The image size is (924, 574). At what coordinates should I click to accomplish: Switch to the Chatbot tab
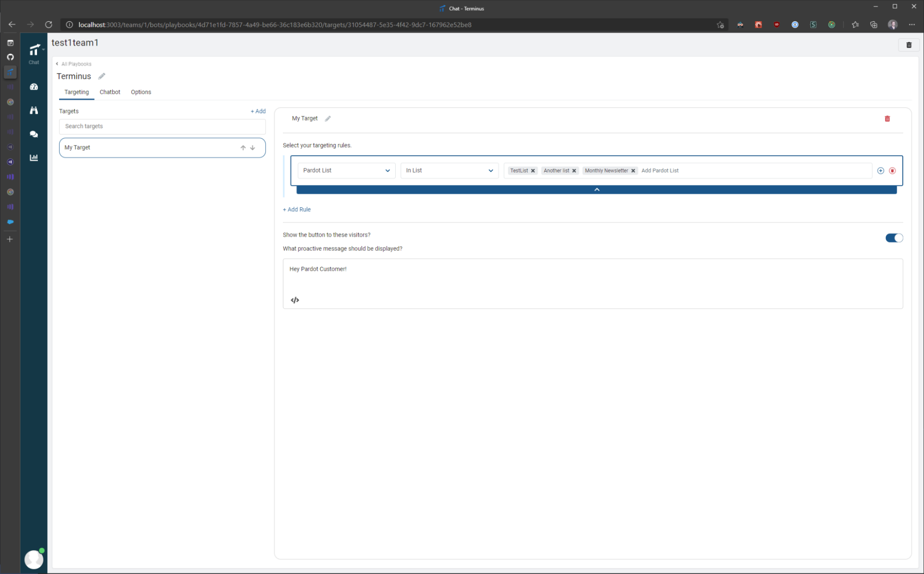coord(110,92)
